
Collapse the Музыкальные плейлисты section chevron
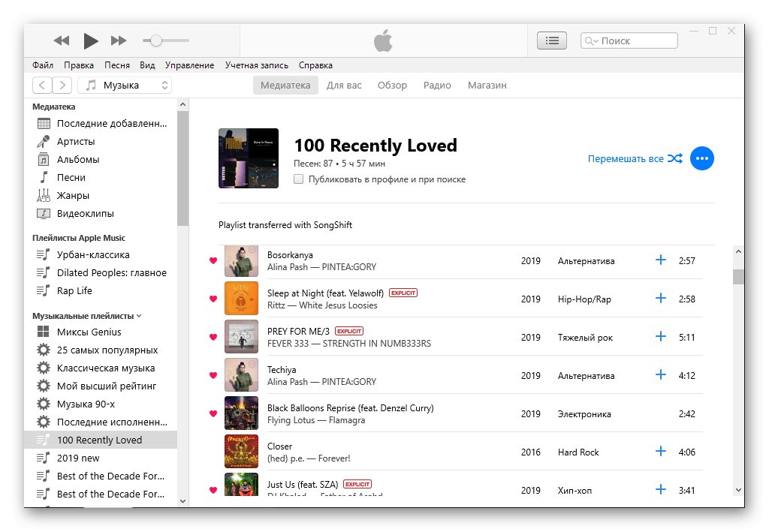click(139, 316)
